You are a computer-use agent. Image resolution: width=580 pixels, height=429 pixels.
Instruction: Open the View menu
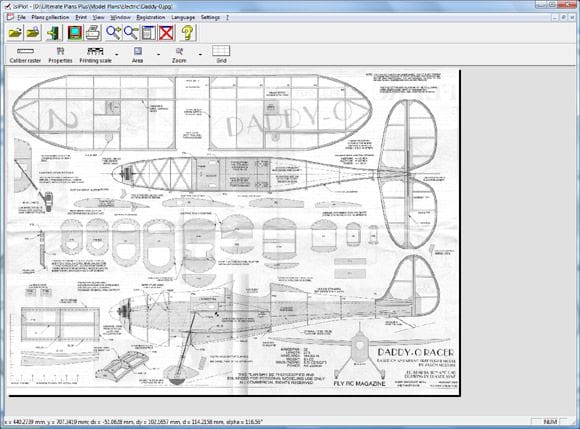pyautogui.click(x=98, y=17)
